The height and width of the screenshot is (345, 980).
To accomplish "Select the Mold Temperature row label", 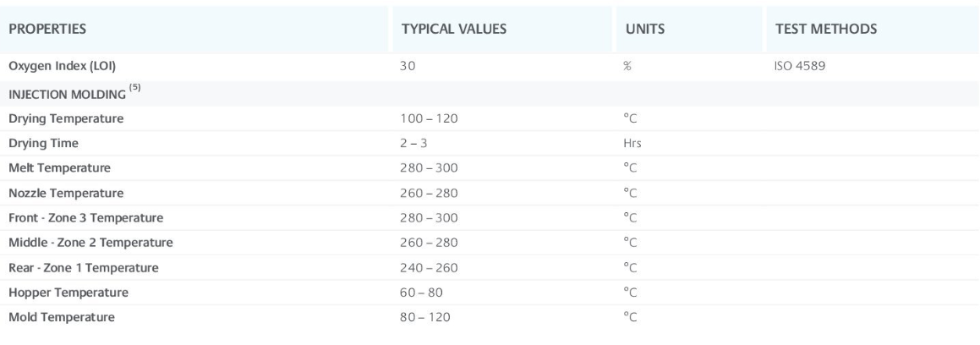I will pos(62,318).
